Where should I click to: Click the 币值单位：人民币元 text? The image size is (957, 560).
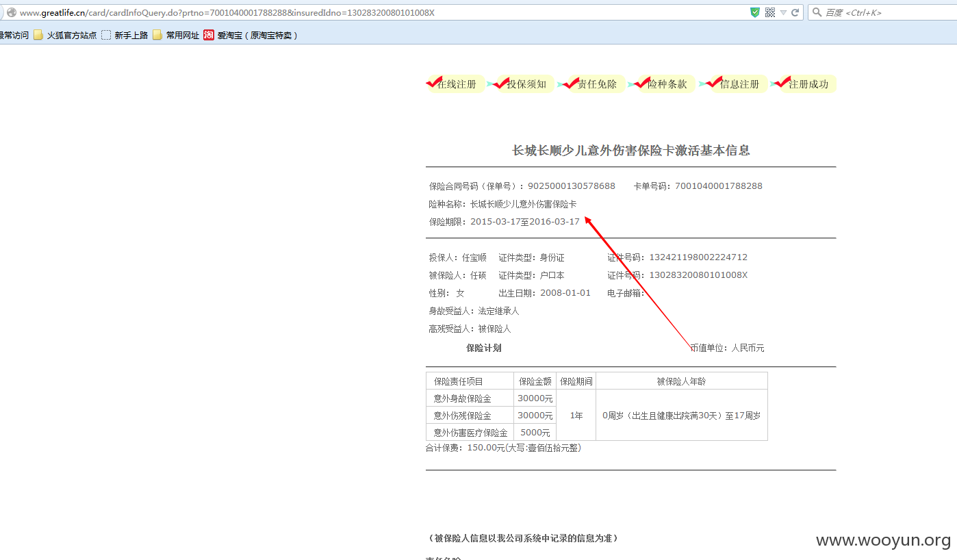(x=727, y=348)
